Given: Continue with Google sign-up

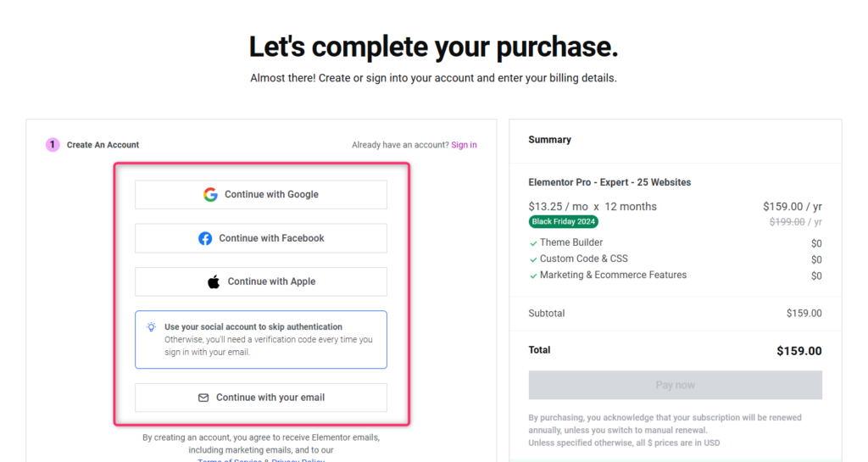Looking at the screenshot, I should [261, 194].
